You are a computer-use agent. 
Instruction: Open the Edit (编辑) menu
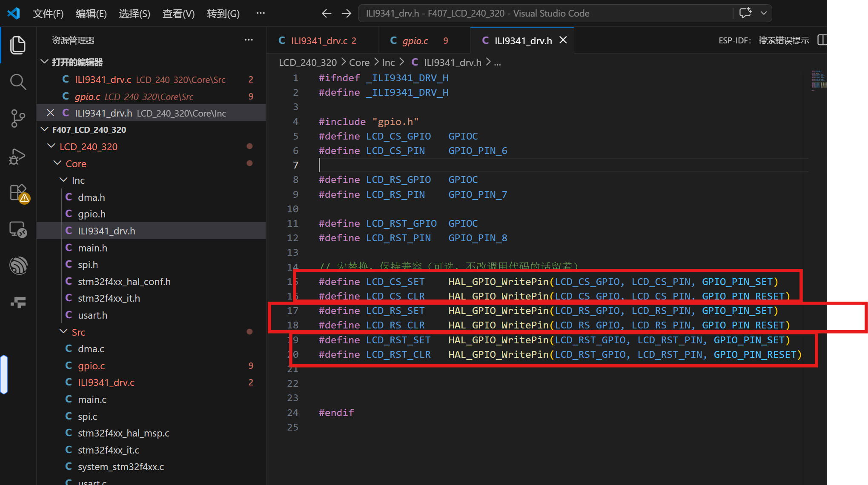tap(91, 14)
